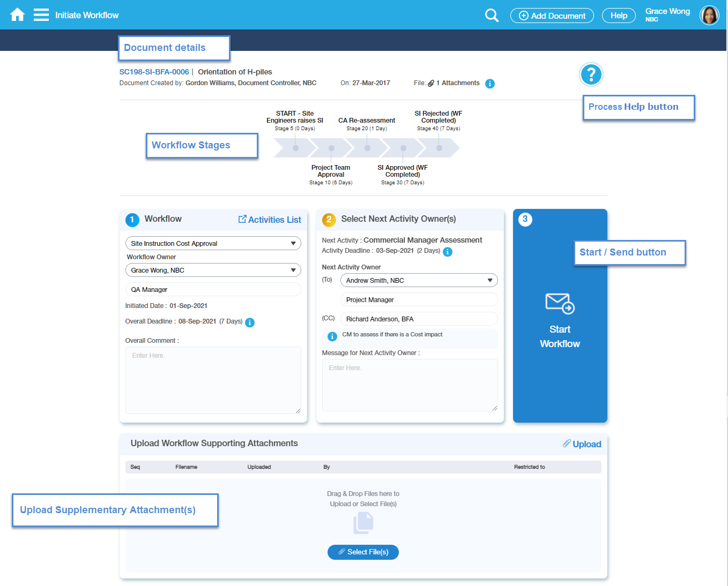Click the Help button in header
Viewport: 728px width, 586px height.
tap(618, 16)
